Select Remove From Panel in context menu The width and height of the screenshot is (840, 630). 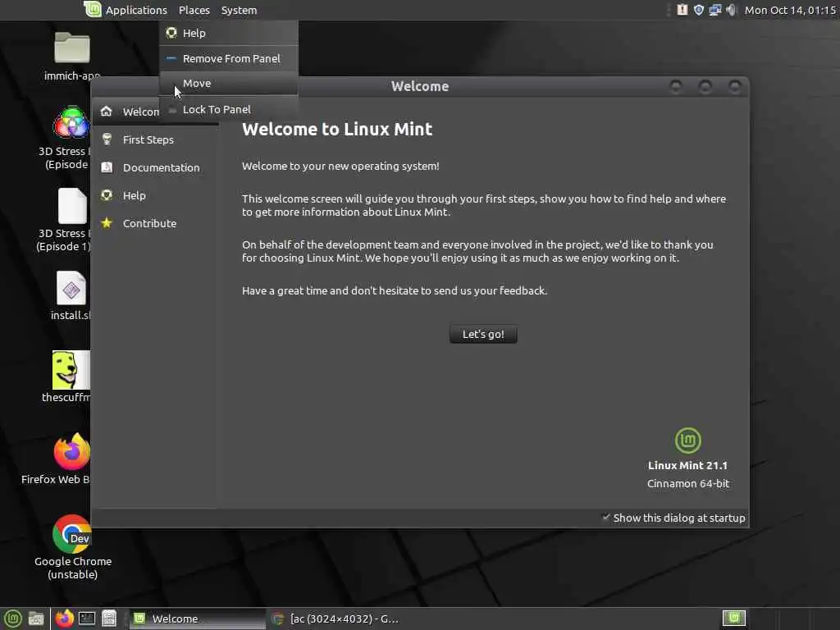229,58
